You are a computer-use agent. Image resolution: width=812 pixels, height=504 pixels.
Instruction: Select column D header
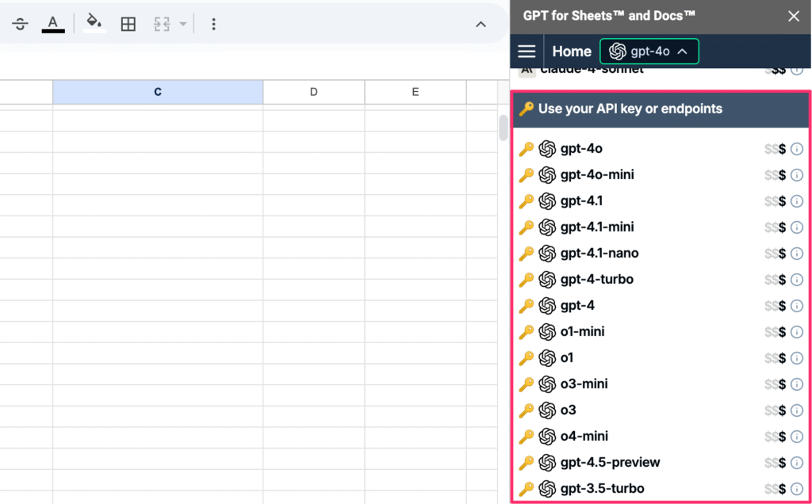(x=314, y=92)
